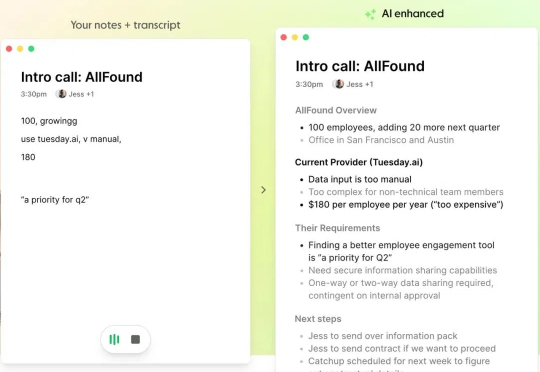Click the Your notes + transcript label

[125, 25]
